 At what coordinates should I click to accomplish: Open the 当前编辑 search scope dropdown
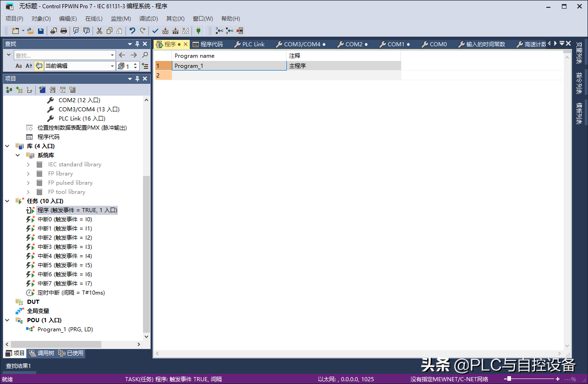click(x=112, y=66)
